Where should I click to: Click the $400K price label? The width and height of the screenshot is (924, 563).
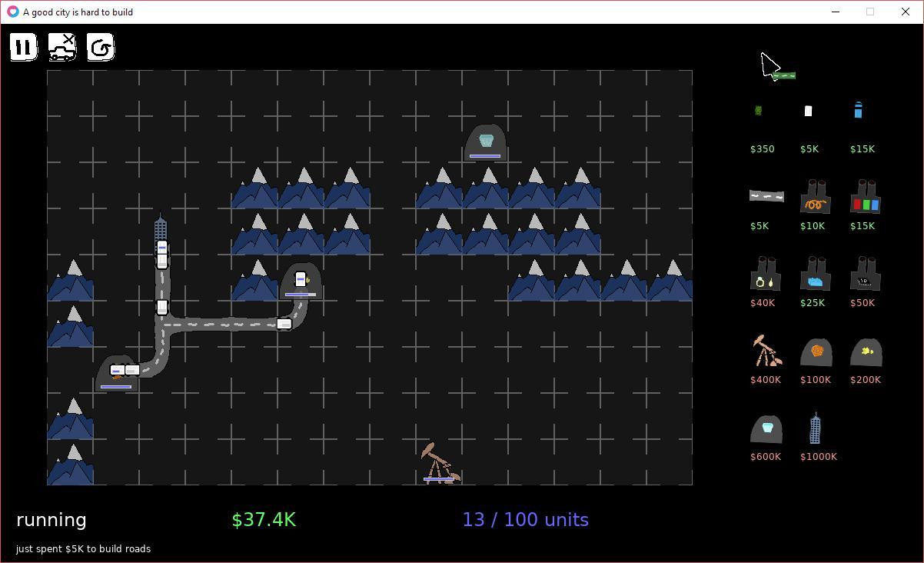[766, 380]
